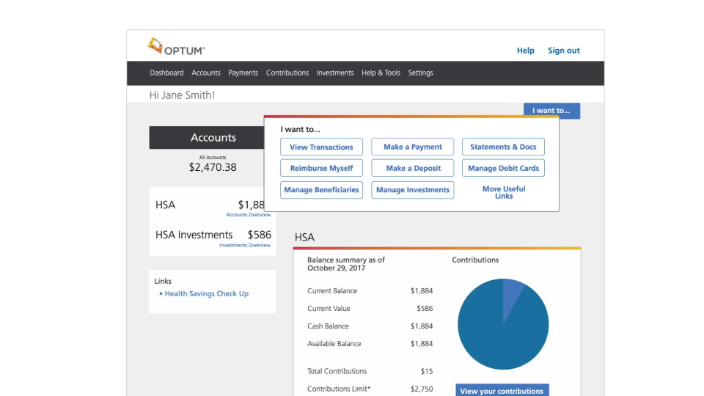The width and height of the screenshot is (704, 396).
Task: Click the Current Value $586 amount
Action: tap(425, 308)
